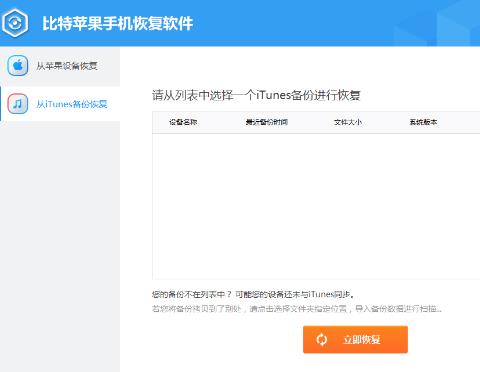Screen dimensions: 480x372
Task: Click the gray hint about selecting backup folder
Action: pyautogui.click(x=297, y=309)
